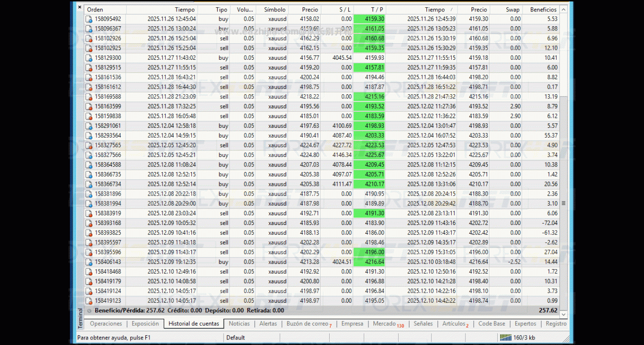Viewport: 644px width, 345px height.
Task: Sort by the Orden column header
Action: pos(105,9)
